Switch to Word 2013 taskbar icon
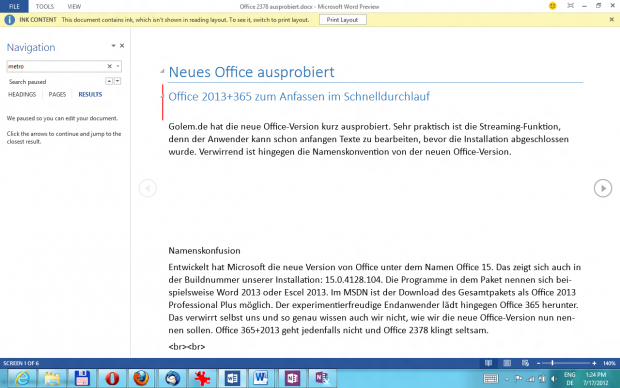 pos(232,379)
